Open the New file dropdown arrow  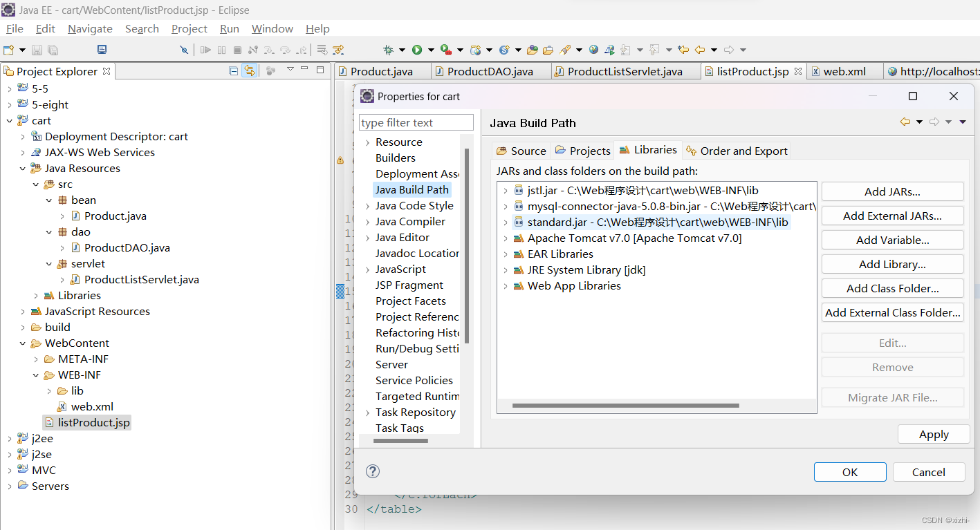pyautogui.click(x=22, y=50)
